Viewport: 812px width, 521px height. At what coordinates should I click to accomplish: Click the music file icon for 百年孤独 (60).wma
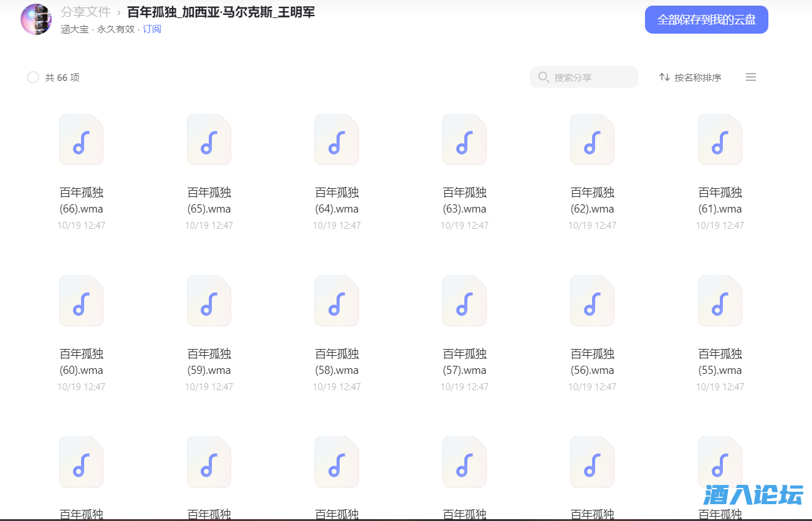81,300
